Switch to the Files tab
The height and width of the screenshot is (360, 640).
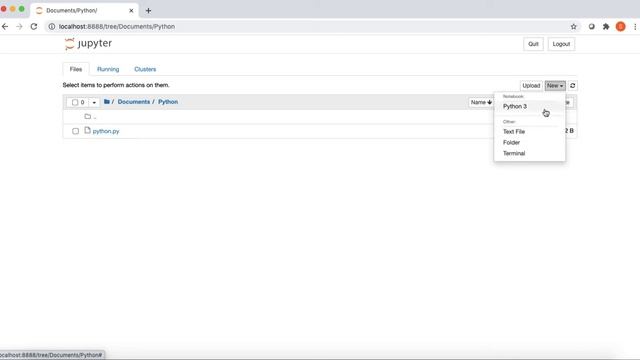pos(76,69)
